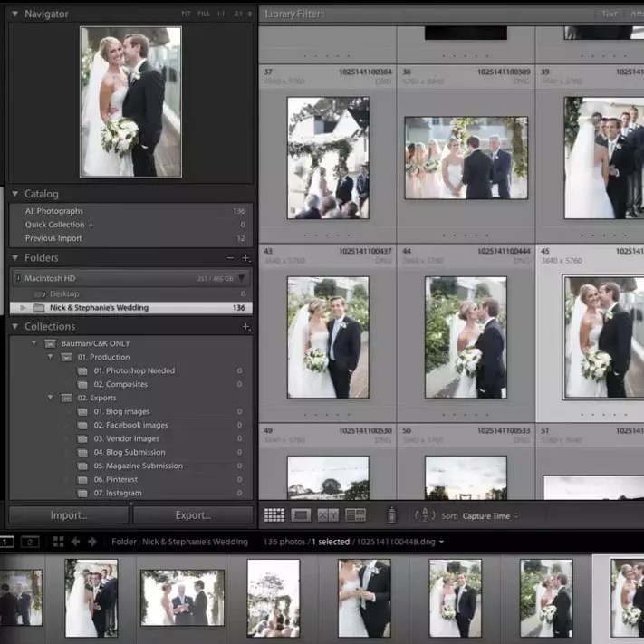Screen dimensions: 644x644
Task: Select grid photo number 50
Action: [466, 477]
